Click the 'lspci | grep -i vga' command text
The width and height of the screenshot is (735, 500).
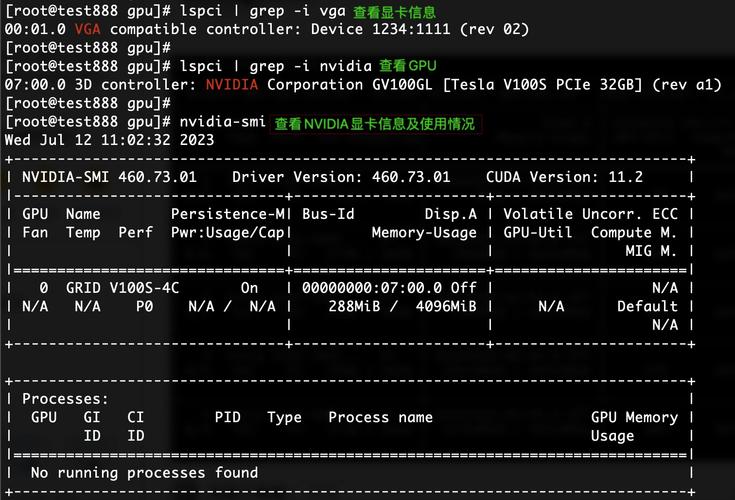pos(263,10)
